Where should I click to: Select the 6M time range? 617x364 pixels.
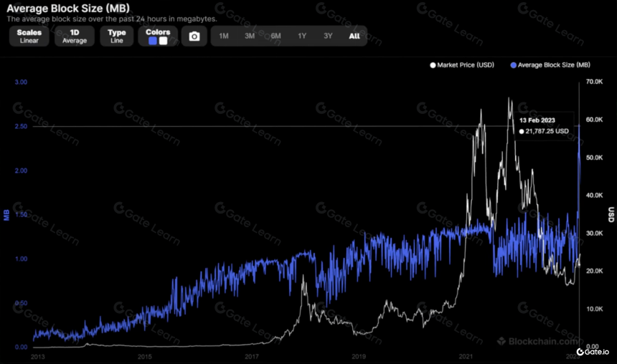(275, 36)
